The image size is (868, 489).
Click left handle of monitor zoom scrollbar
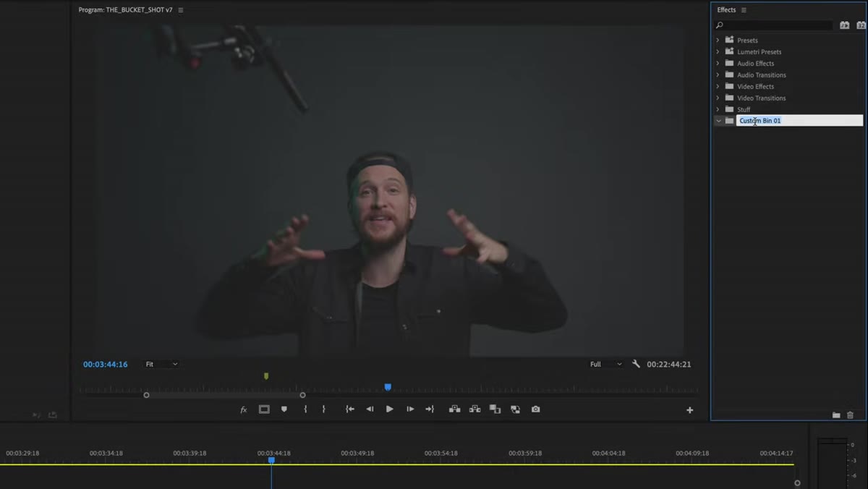point(146,395)
